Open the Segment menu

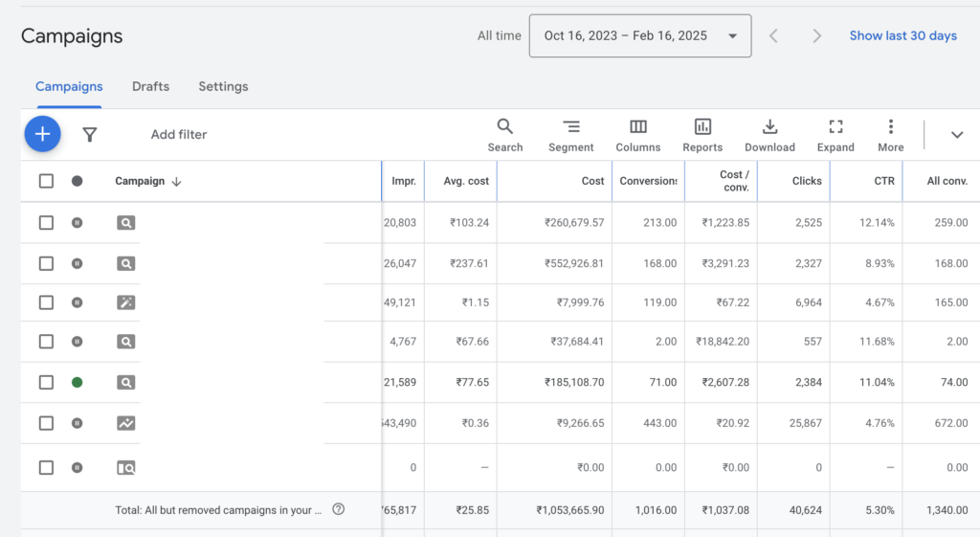coord(570,135)
